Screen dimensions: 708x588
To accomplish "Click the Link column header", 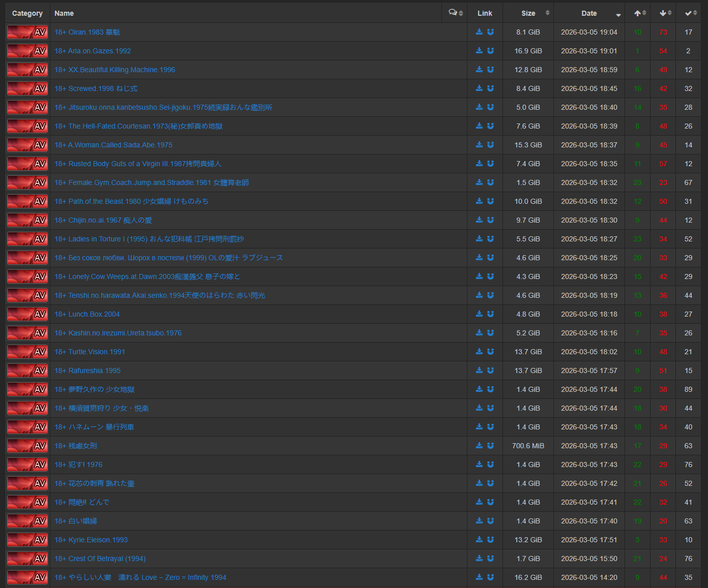I will [485, 13].
